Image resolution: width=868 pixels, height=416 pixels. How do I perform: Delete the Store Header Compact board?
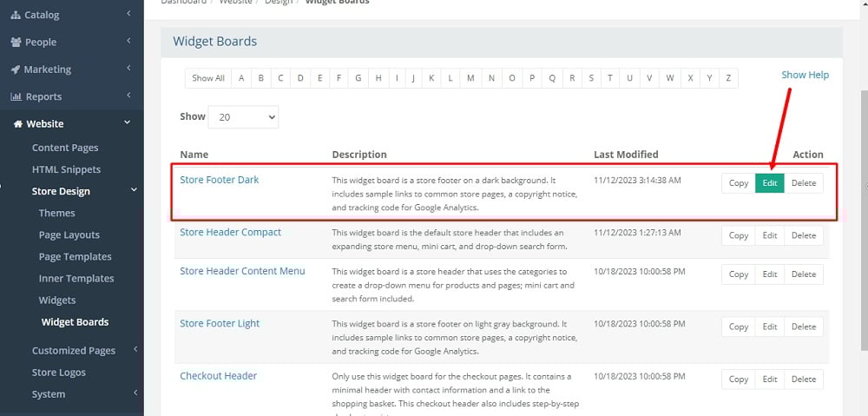point(804,235)
